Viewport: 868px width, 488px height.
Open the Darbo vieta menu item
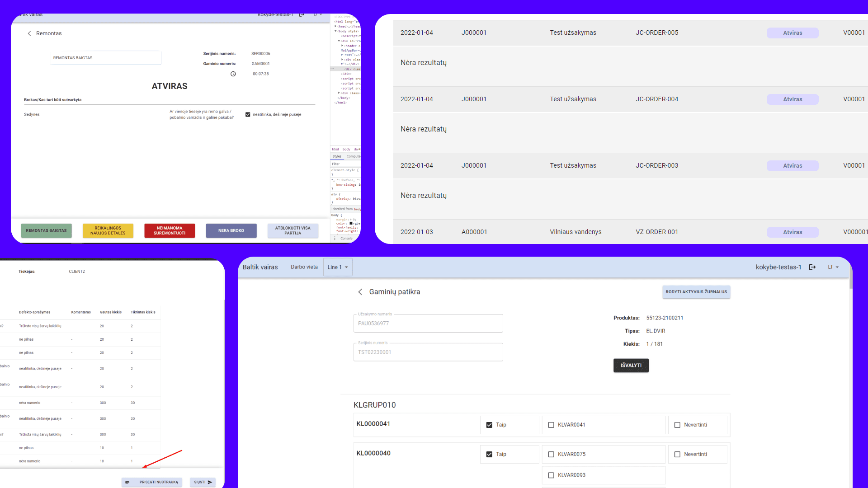click(304, 267)
